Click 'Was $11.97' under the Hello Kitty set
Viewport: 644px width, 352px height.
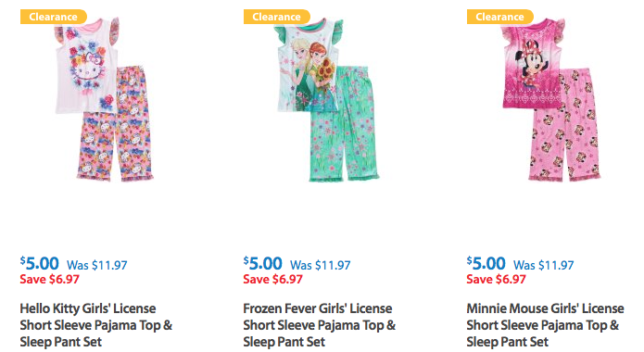pos(97,265)
